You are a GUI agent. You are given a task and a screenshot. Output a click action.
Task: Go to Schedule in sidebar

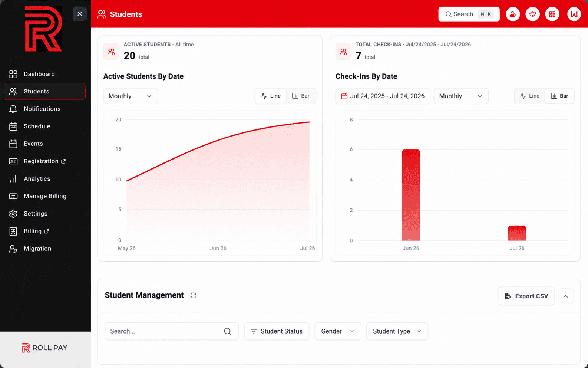(x=45, y=126)
